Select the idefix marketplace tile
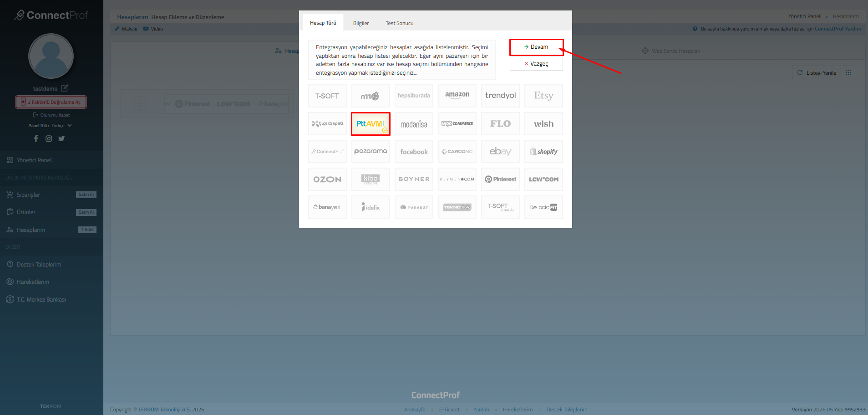868x415 pixels. tap(371, 207)
